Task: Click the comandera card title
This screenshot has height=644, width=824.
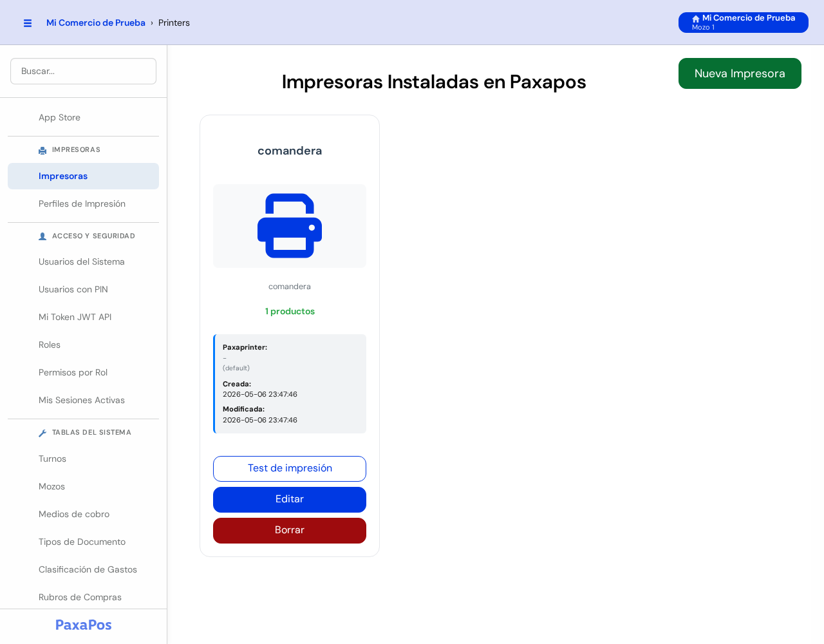Action: [x=290, y=151]
